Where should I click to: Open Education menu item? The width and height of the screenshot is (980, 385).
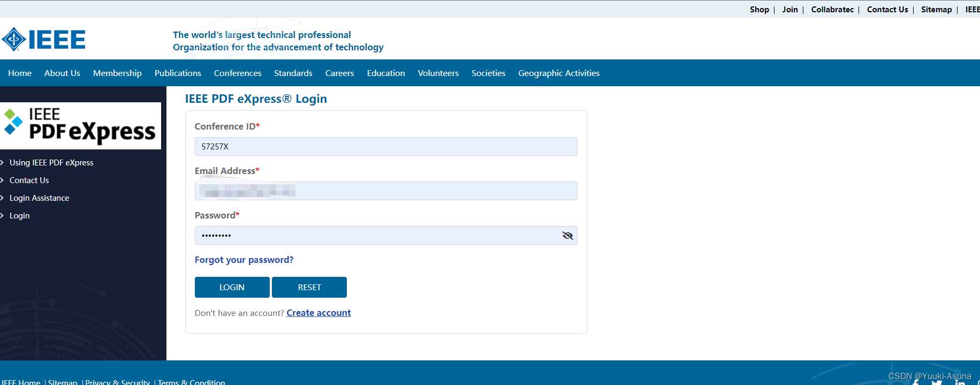pos(386,73)
